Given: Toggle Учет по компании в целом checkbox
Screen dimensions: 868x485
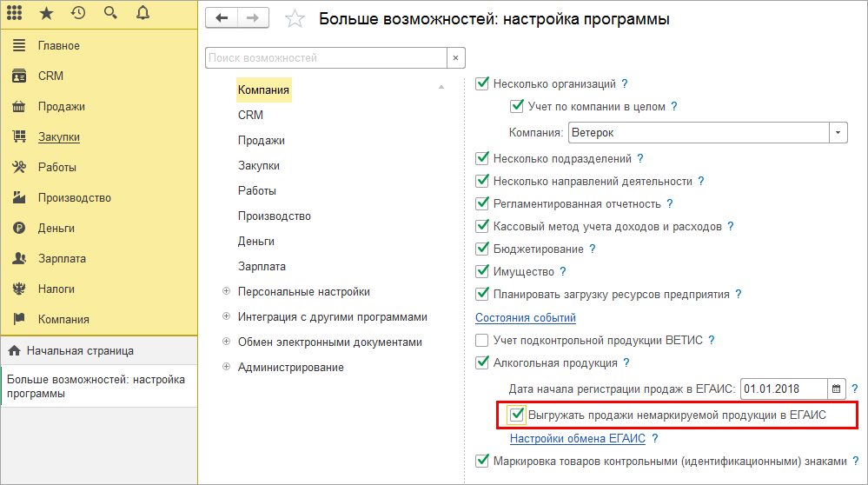Looking at the screenshot, I should pos(516,106).
